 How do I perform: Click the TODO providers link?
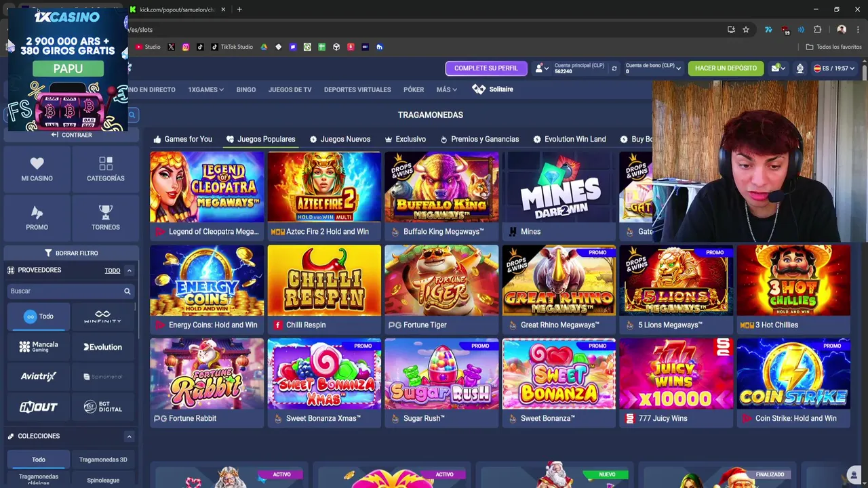pos(113,270)
